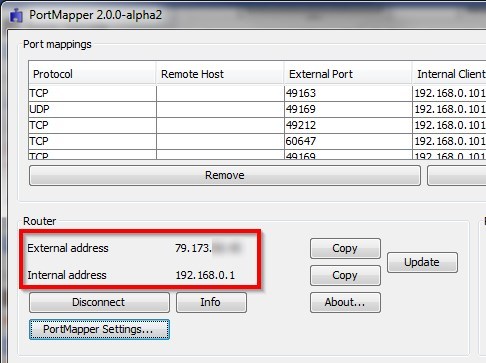Copy the external address
Viewport: 486px width, 363px height.
345,248
